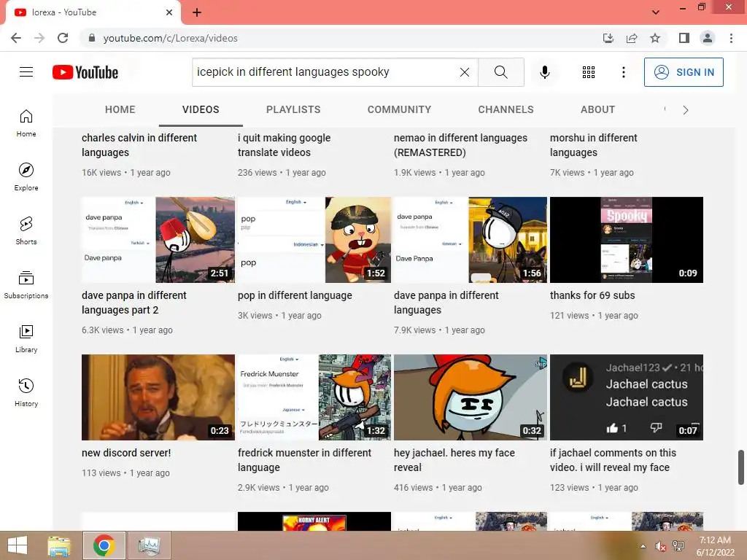Click the muted volume tray icon
The image size is (747, 560).
point(660,546)
